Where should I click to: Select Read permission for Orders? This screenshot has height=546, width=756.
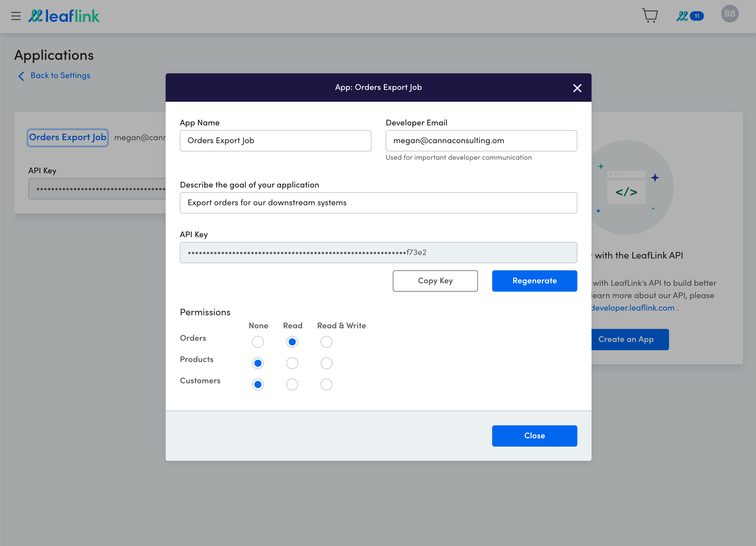(292, 342)
